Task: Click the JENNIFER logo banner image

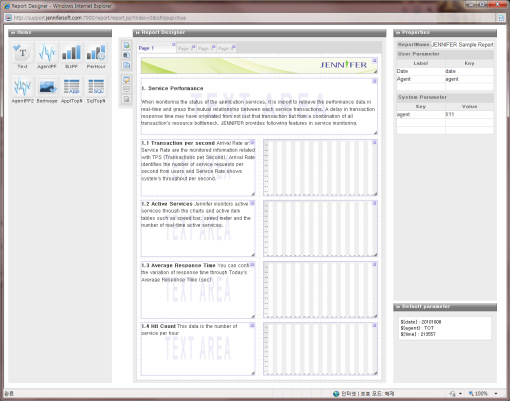Action: (259, 65)
